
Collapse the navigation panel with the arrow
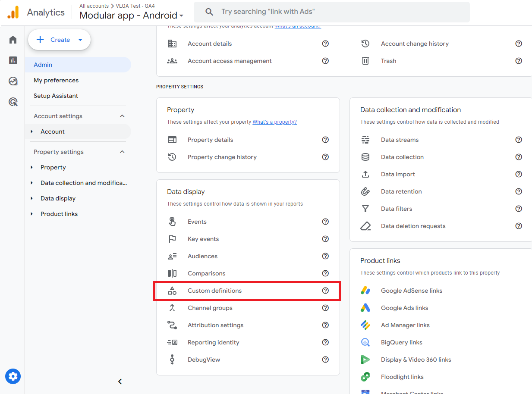click(x=120, y=381)
